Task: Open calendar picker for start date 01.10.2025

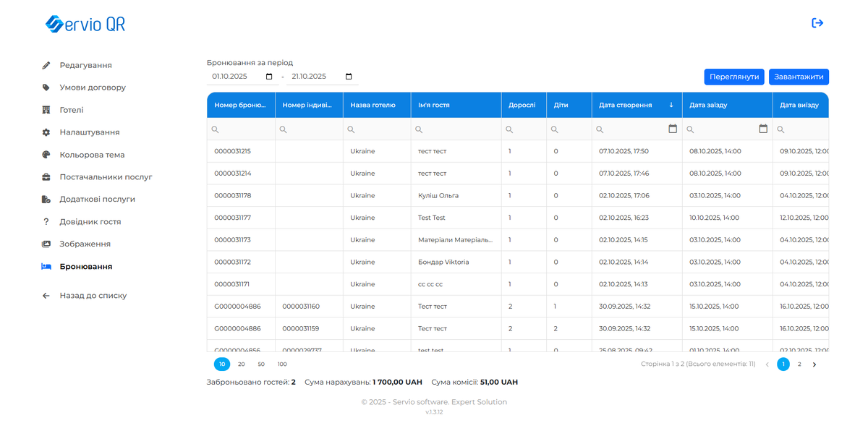Action: tap(270, 77)
